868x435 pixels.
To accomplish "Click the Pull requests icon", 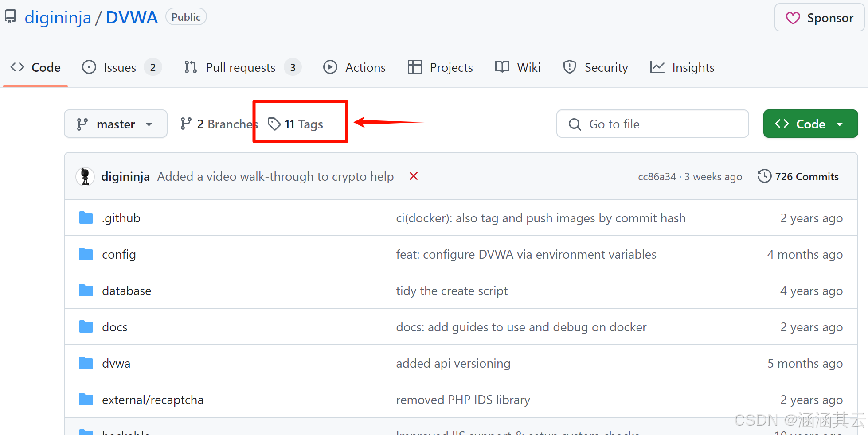I will [191, 67].
